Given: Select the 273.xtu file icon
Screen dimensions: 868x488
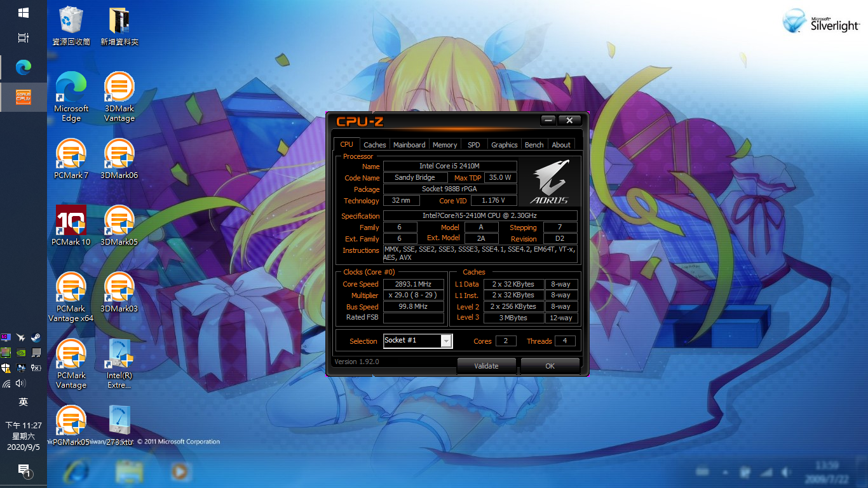Looking at the screenshot, I should tap(119, 426).
